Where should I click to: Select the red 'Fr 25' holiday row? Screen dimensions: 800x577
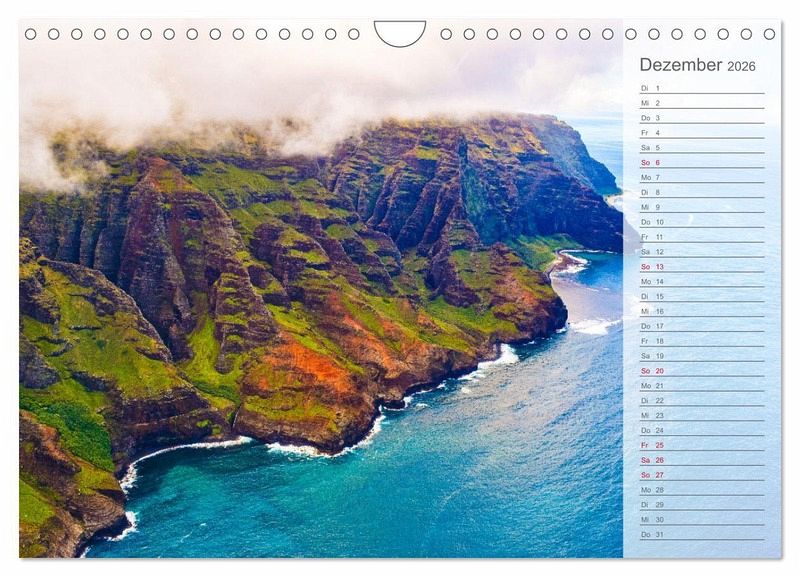tap(702, 445)
